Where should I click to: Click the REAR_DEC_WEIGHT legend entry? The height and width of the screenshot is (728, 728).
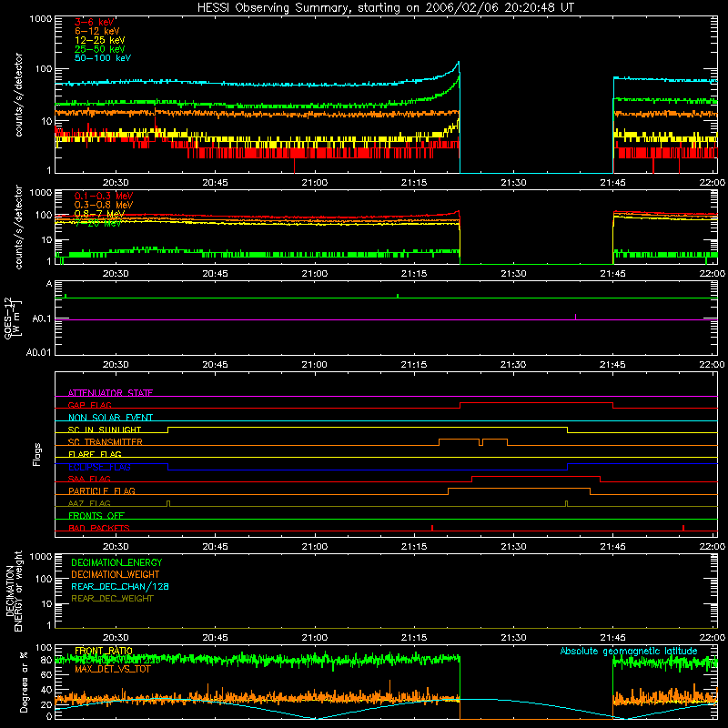(112, 599)
